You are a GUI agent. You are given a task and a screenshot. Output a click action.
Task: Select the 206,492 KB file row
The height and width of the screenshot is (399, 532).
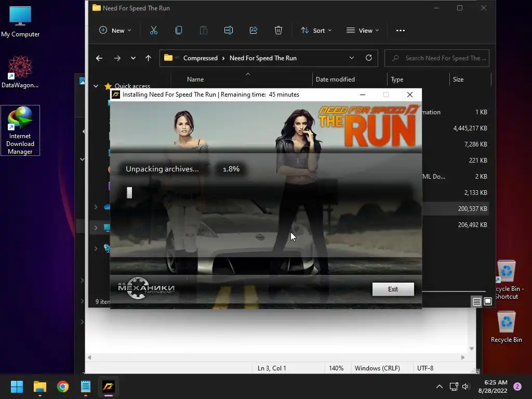point(455,225)
